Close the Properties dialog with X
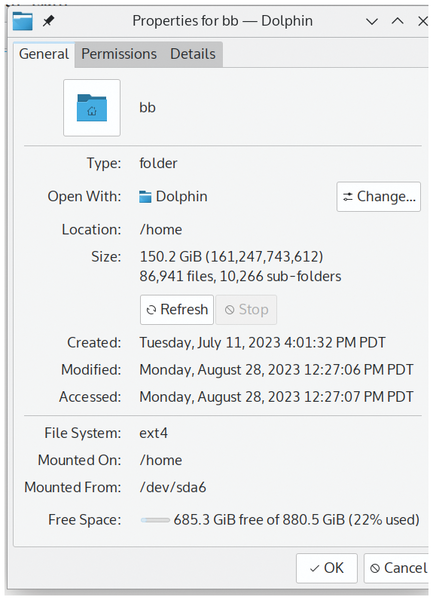The width and height of the screenshot is (433, 600). click(423, 21)
